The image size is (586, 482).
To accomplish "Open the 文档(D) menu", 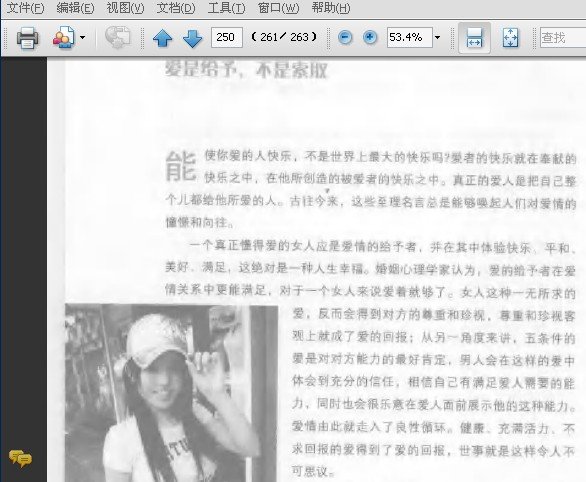I will tap(176, 8).
